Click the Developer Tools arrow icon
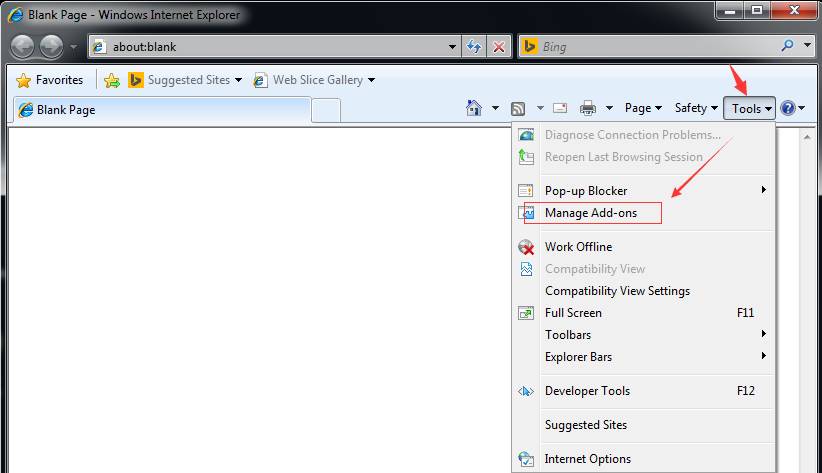 [526, 391]
